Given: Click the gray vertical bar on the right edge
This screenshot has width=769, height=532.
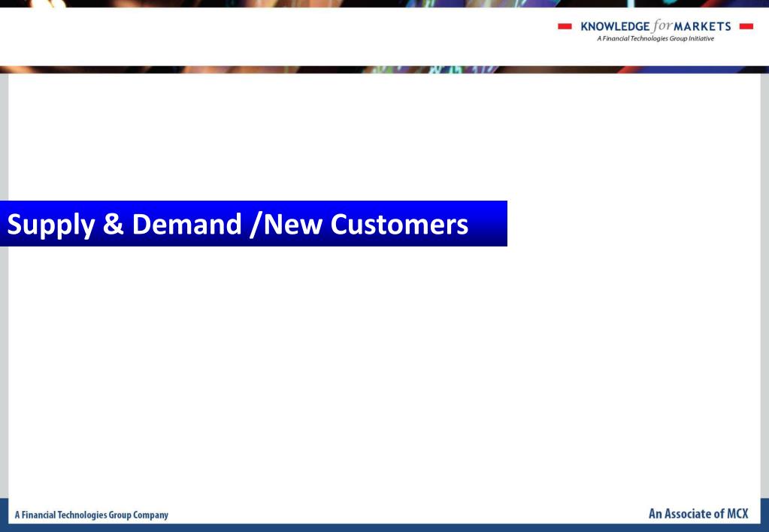Looking at the screenshot, I should pos(764,286).
